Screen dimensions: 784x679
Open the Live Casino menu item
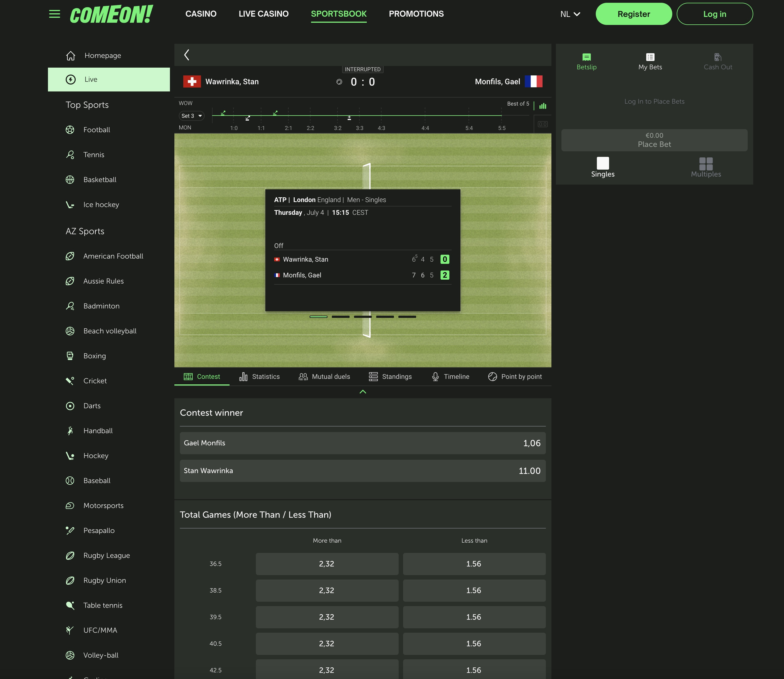coord(263,14)
